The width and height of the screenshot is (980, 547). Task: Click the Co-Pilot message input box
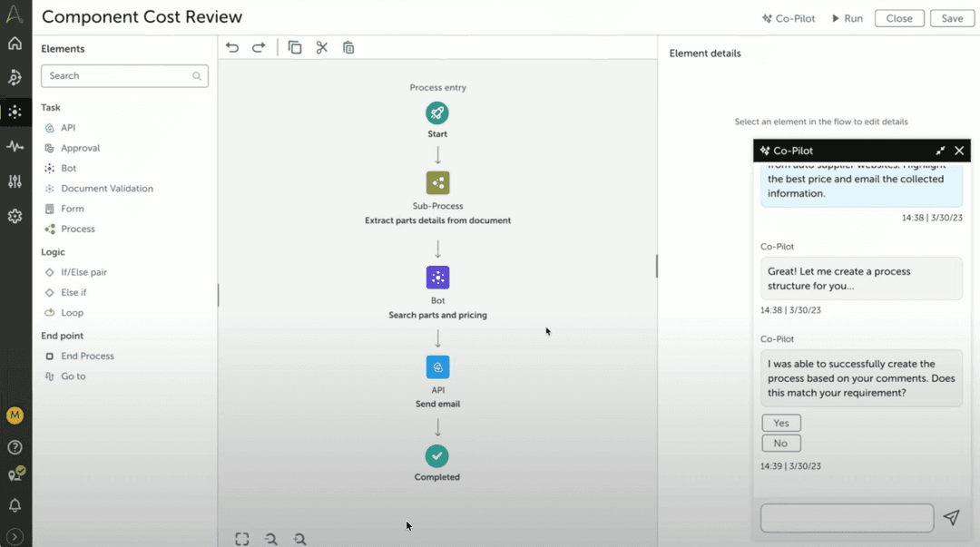847,518
